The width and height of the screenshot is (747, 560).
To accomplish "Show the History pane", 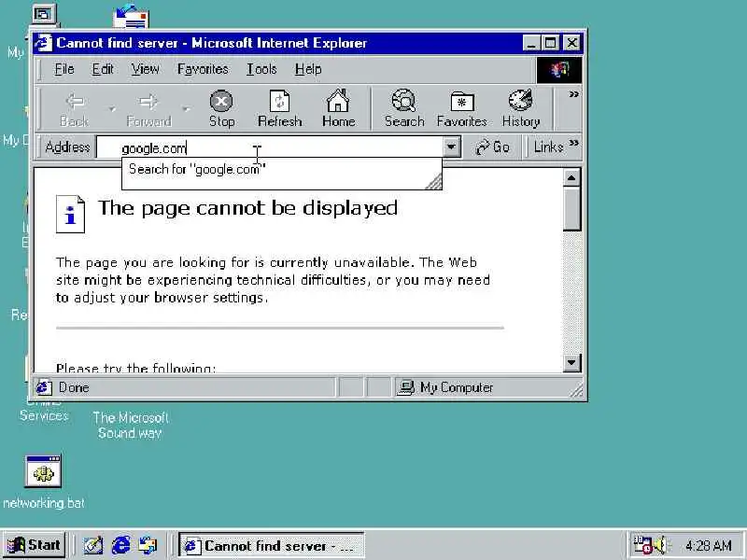I will point(521,109).
